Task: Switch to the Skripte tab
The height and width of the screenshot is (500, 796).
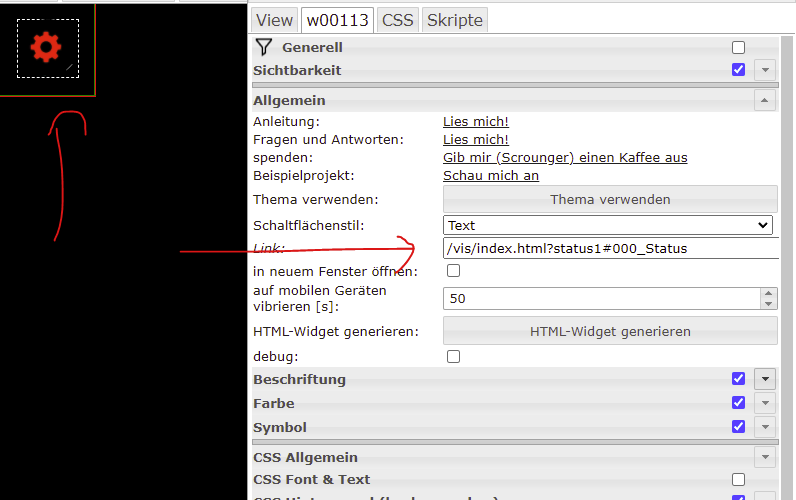Action: click(x=453, y=20)
